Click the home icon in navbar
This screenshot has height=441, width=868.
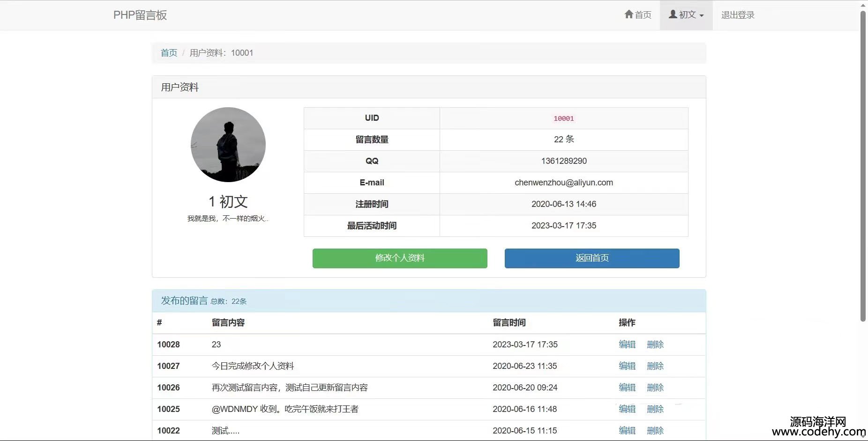pos(629,15)
